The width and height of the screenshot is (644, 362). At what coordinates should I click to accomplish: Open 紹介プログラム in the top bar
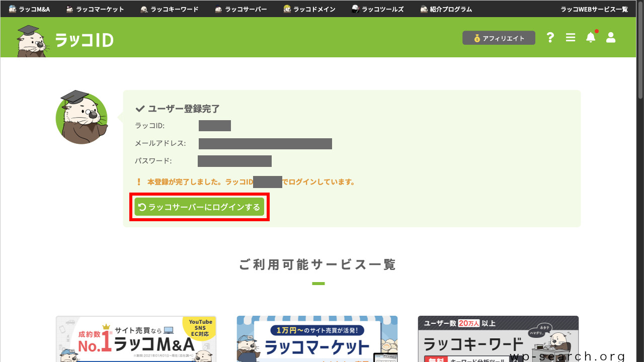point(446,9)
